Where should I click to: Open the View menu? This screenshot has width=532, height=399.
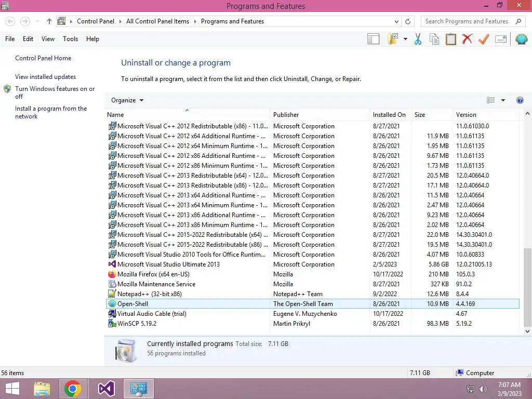click(48, 39)
